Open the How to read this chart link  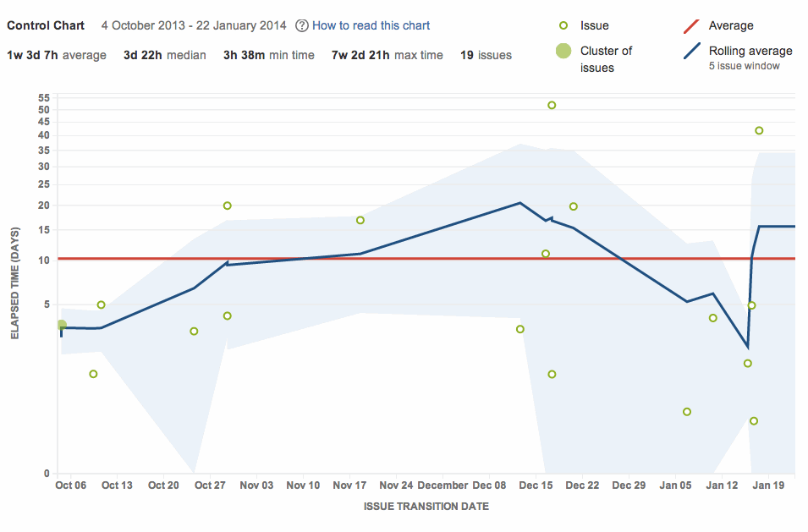pos(371,25)
